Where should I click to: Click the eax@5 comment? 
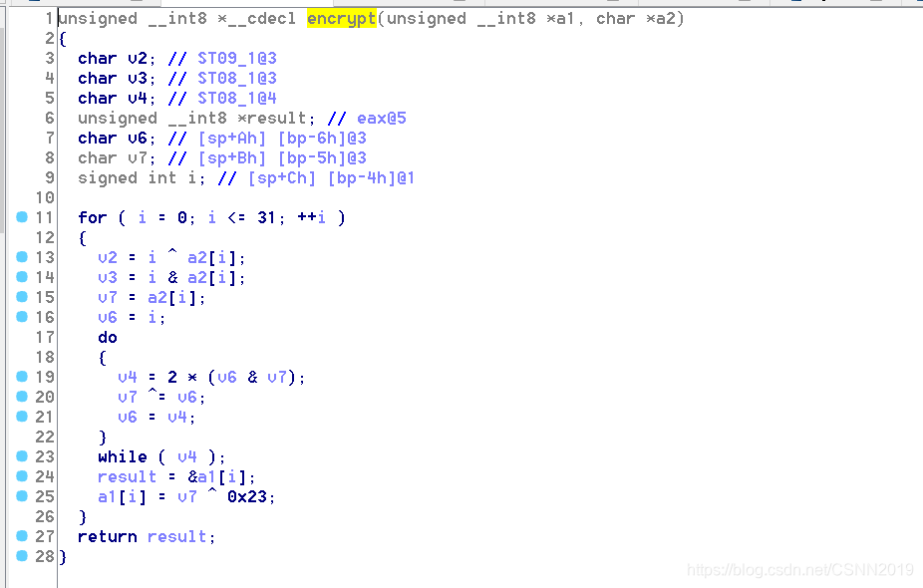[382, 119]
